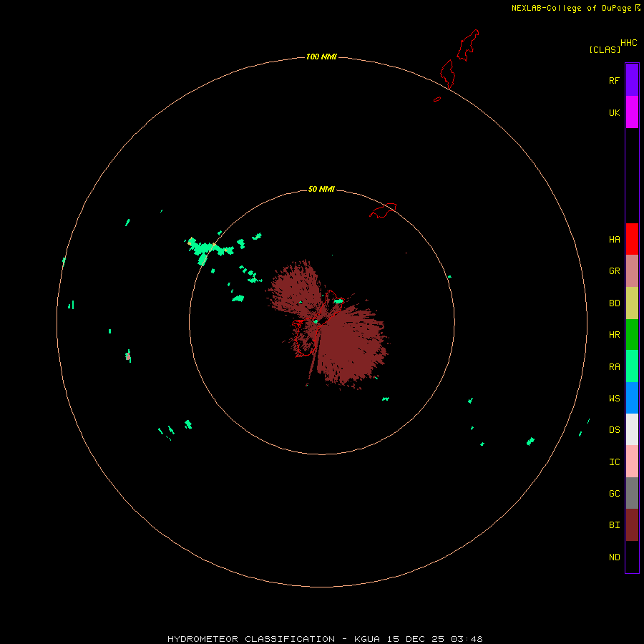Select the GR pinkish legend swatch

(632, 271)
